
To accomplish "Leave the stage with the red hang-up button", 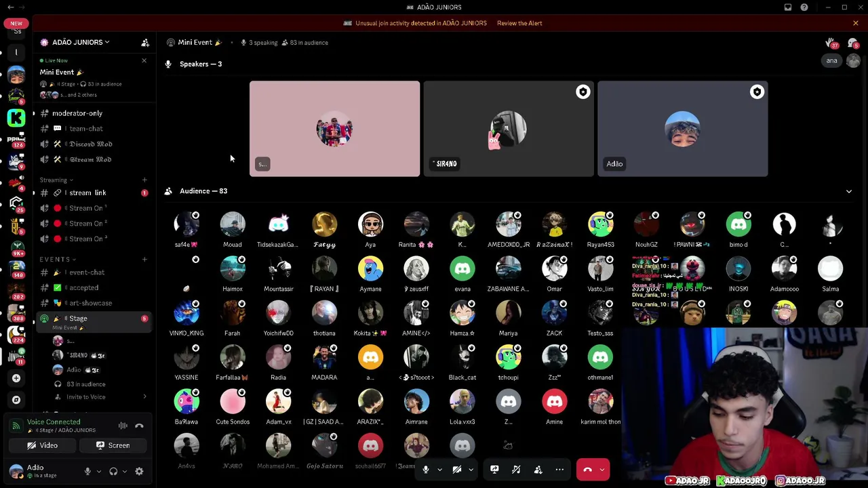I will (587, 470).
